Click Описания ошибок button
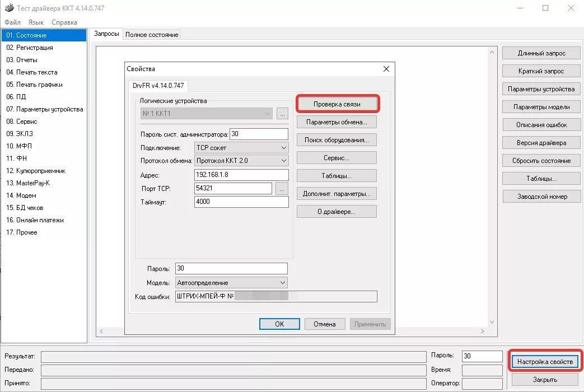 tap(541, 124)
